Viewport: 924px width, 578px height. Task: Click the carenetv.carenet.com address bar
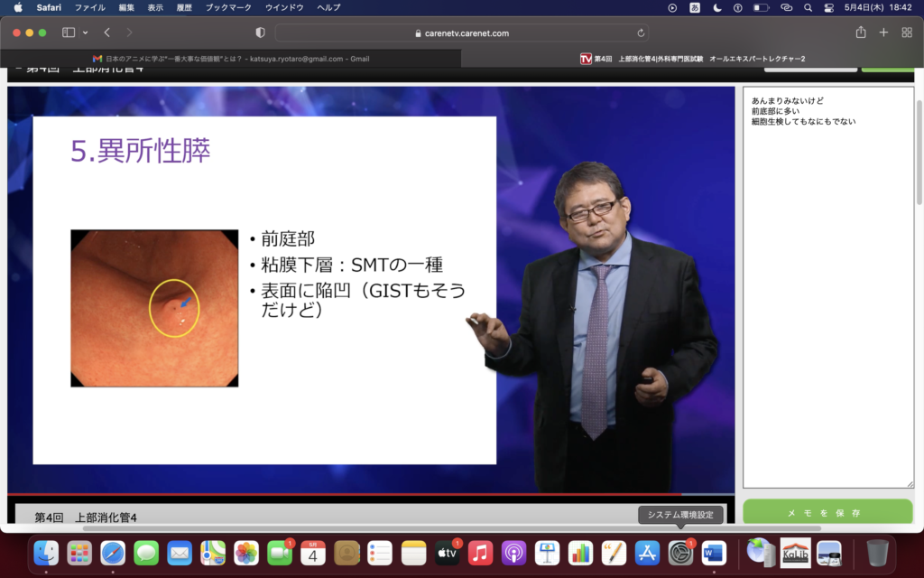pyautogui.click(x=460, y=33)
